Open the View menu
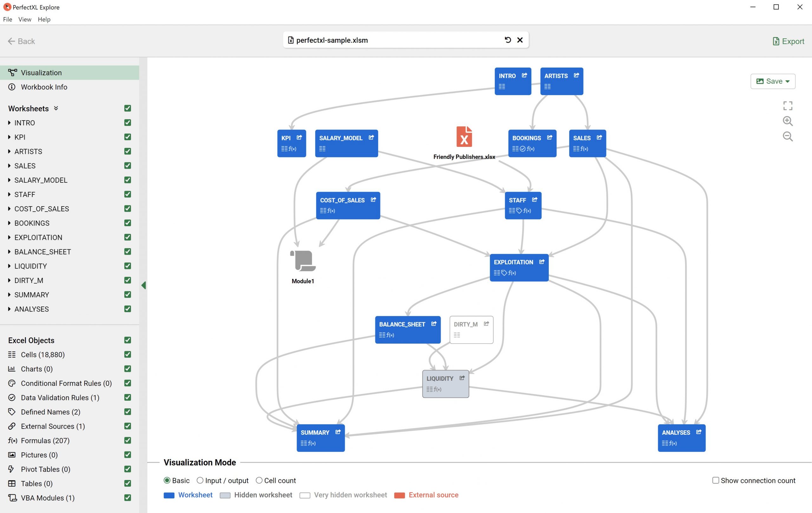Screen dimensions: 812x513 (x=24, y=19)
